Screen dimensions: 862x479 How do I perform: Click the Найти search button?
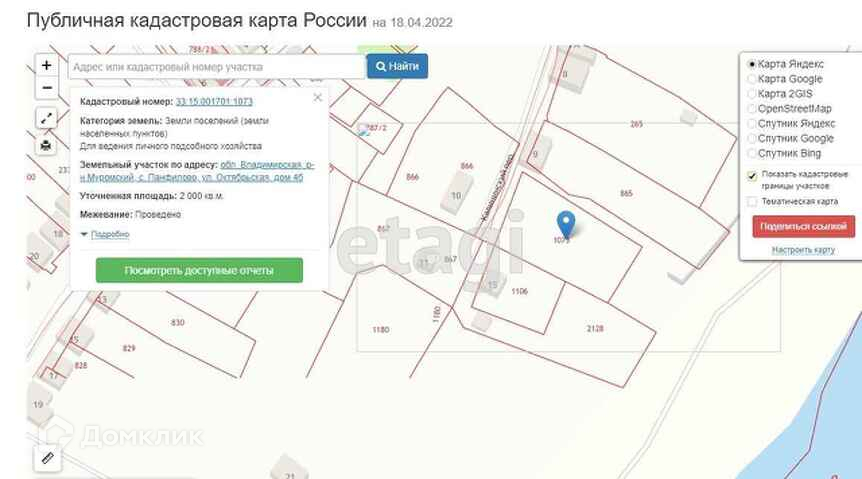[x=397, y=66]
